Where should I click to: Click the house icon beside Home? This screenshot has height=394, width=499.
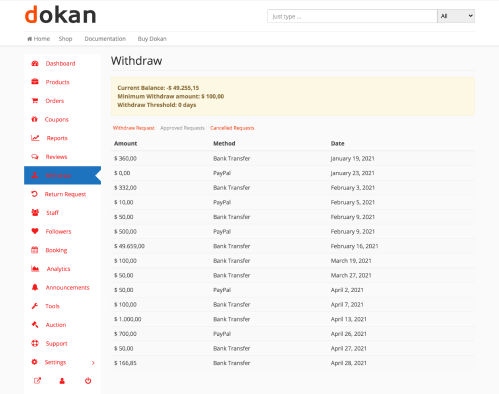coord(30,39)
